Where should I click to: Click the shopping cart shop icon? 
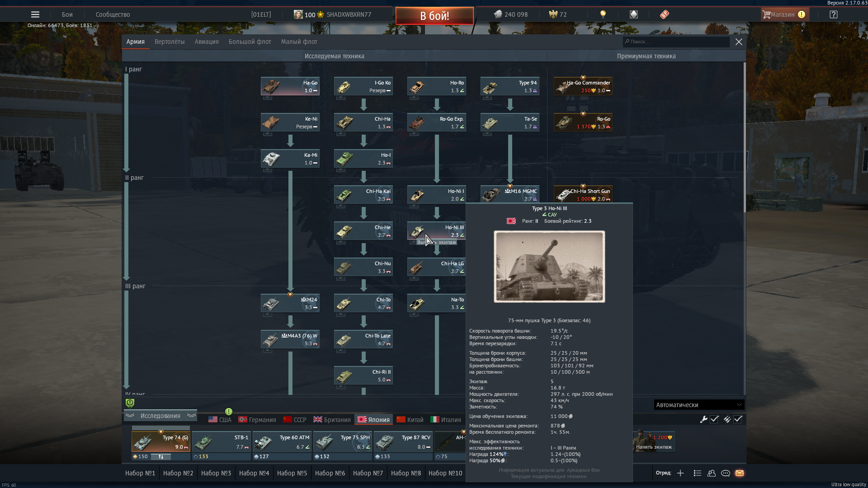pos(766,14)
